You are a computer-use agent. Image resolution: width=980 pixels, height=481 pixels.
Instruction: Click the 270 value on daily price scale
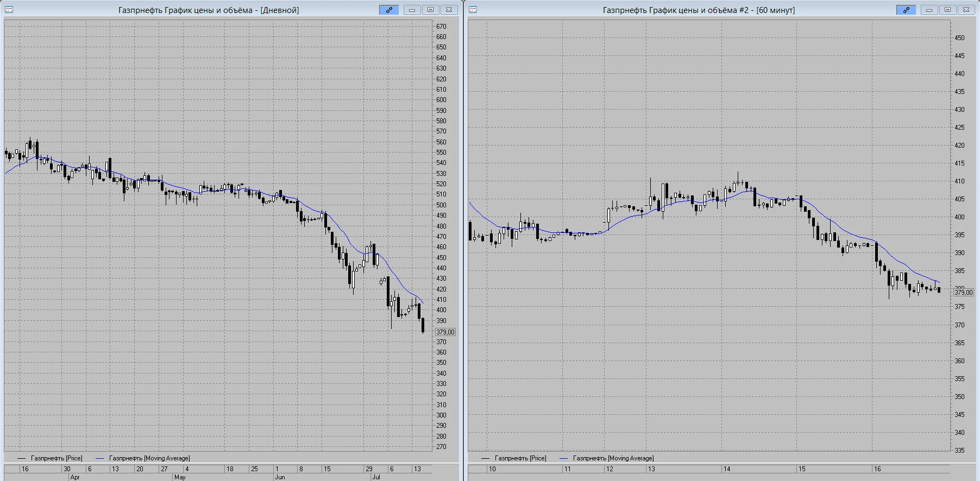click(441, 447)
